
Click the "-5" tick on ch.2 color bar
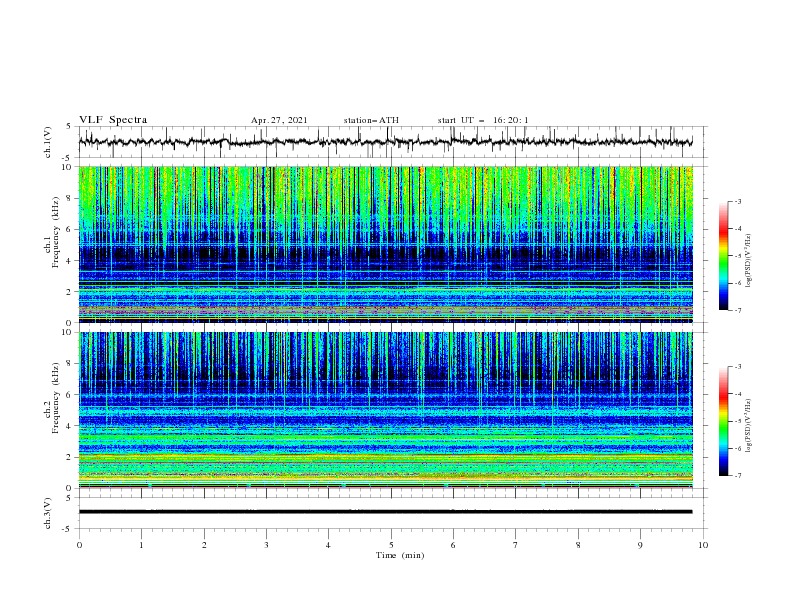(x=738, y=421)
